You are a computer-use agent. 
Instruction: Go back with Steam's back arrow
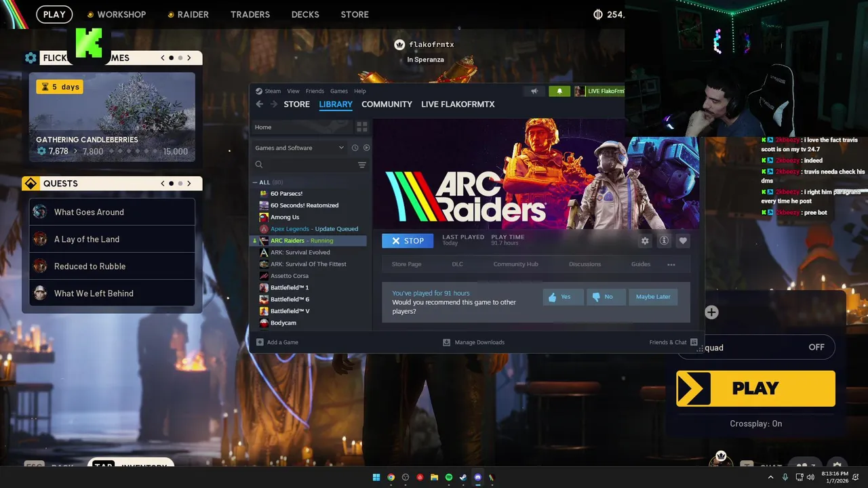[259, 104]
